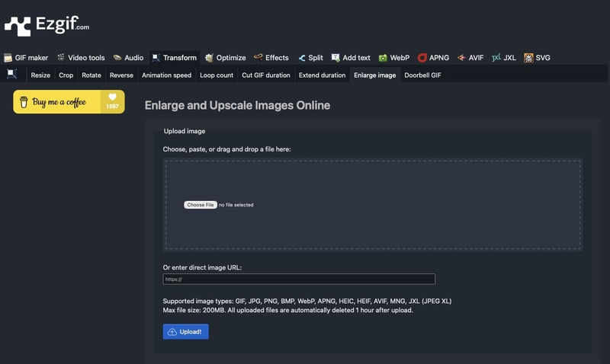Screen dimensions: 610x364
Task: Click the JXL icon
Action: coord(496,58)
